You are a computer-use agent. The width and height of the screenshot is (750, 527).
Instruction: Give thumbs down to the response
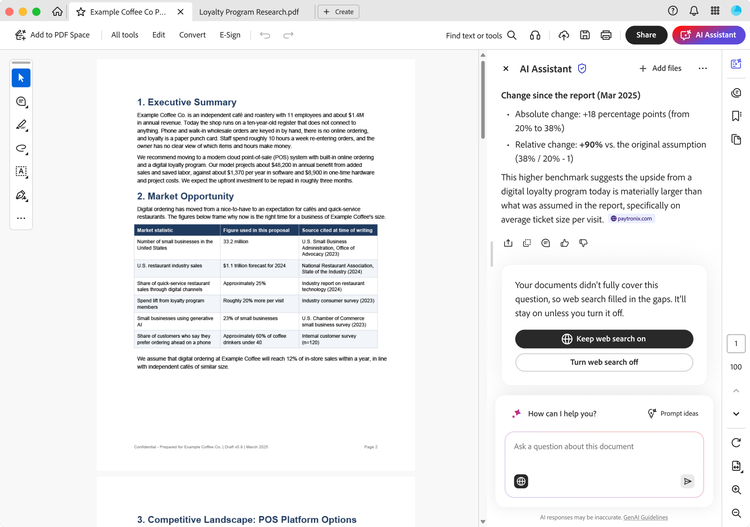[583, 243]
